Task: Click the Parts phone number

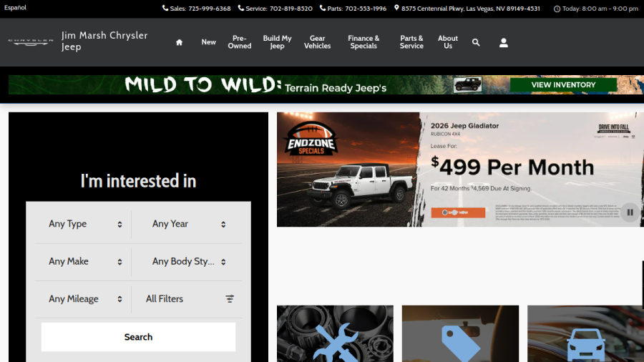Action: tap(366, 9)
